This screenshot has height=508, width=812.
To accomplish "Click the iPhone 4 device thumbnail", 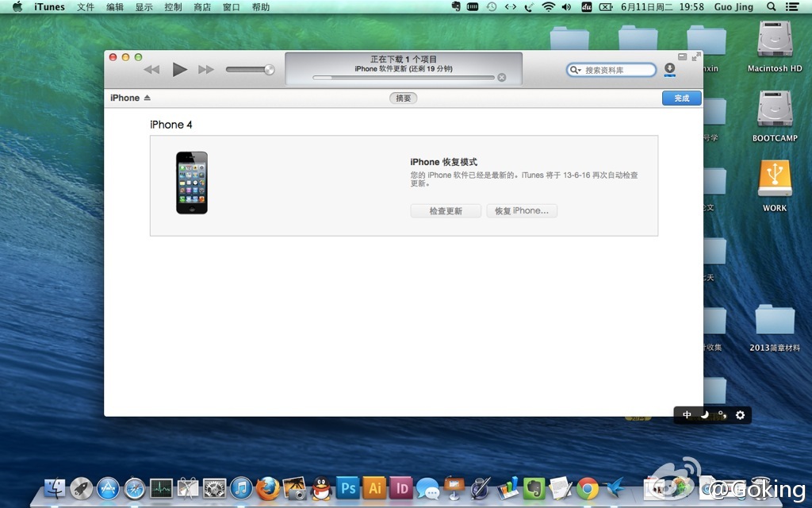I will click(x=192, y=183).
